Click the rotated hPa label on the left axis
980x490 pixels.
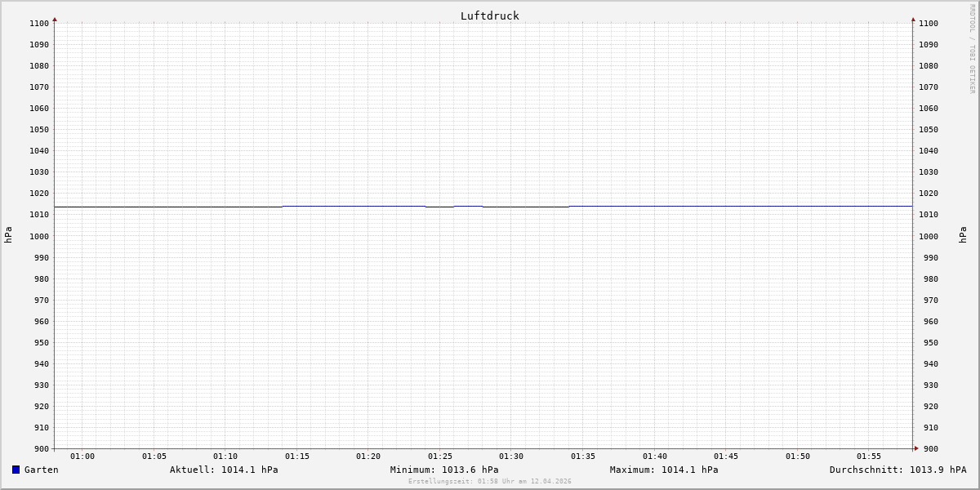coord(8,235)
